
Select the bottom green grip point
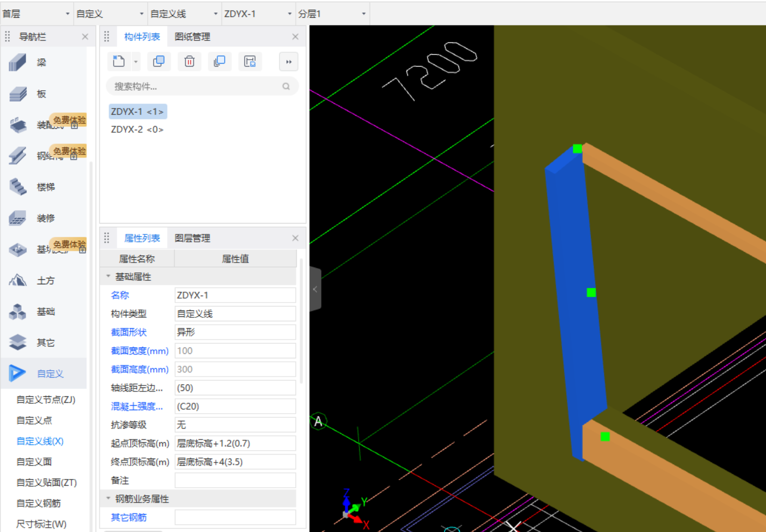(605, 436)
